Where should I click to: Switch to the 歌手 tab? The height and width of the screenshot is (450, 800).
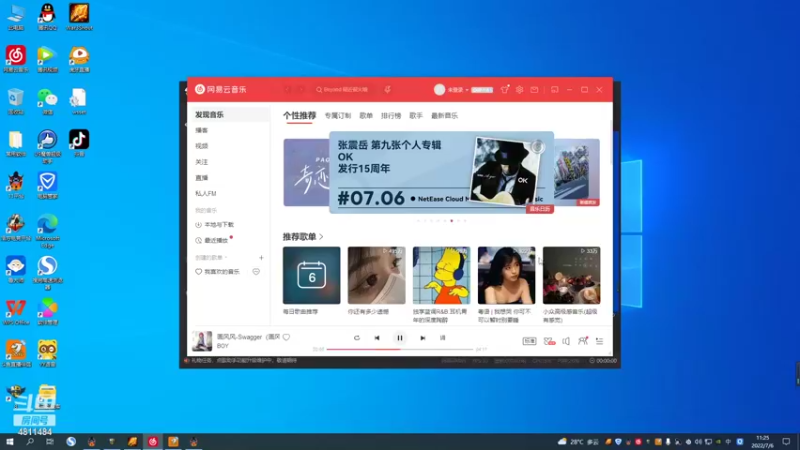[416, 116]
